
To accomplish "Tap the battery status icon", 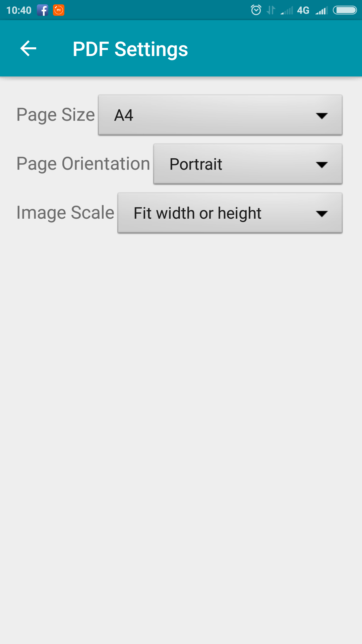I will click(345, 10).
